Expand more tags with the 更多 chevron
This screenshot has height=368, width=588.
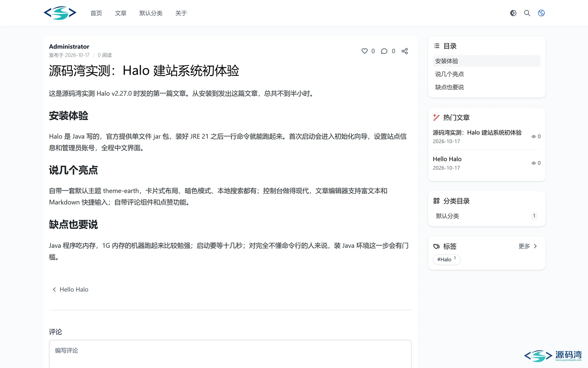click(535, 246)
